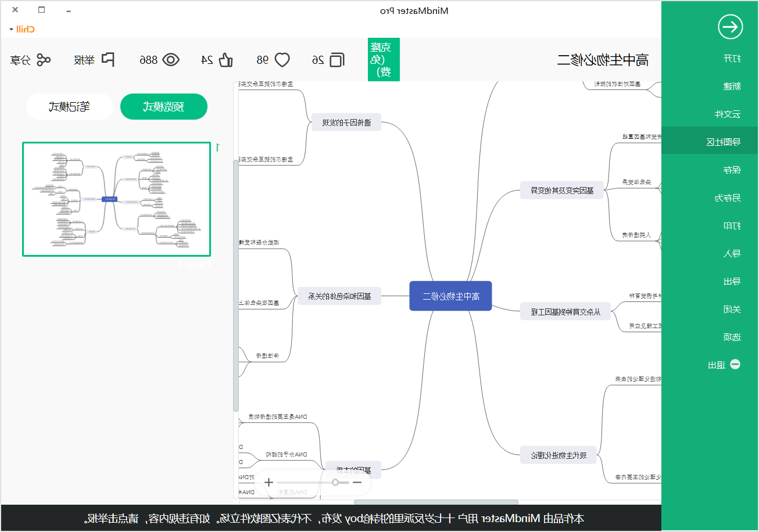This screenshot has width=759, height=532.
Task: Click the horizontal canvas scrollbar
Action: (x=436, y=502)
